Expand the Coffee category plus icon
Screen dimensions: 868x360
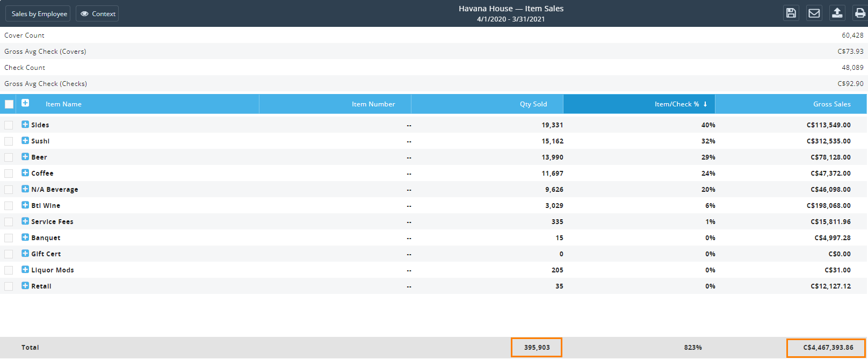point(25,172)
